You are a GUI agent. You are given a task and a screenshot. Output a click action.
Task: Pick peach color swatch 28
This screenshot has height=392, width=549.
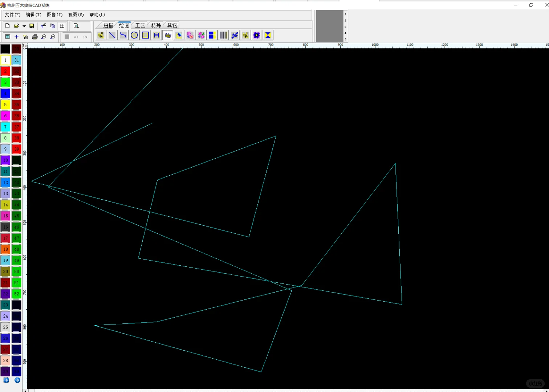pyautogui.click(x=5, y=360)
